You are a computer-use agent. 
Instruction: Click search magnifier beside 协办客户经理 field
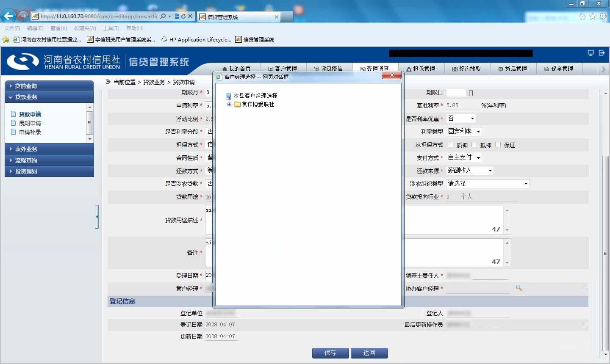(519, 288)
